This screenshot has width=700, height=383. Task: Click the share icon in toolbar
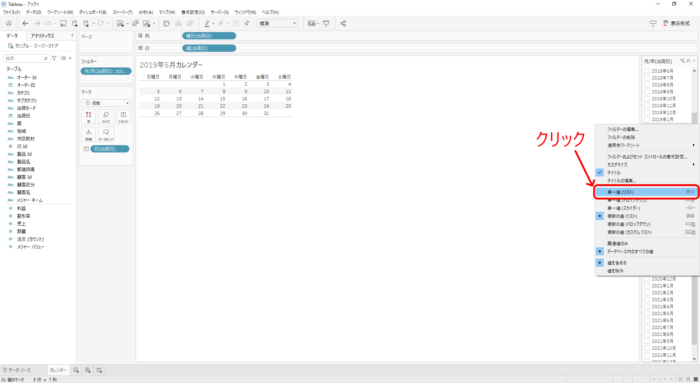(x=343, y=23)
